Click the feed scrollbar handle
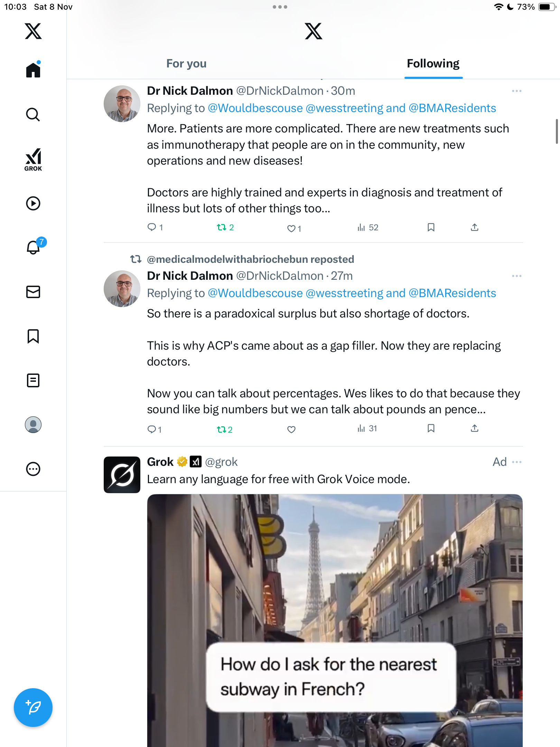Screen dimensions: 560x747 [557, 131]
